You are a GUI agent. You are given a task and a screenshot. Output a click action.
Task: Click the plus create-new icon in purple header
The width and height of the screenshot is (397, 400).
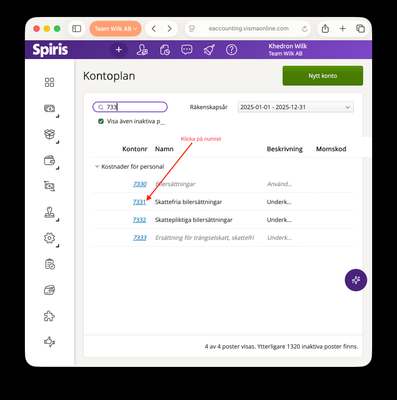coord(118,50)
